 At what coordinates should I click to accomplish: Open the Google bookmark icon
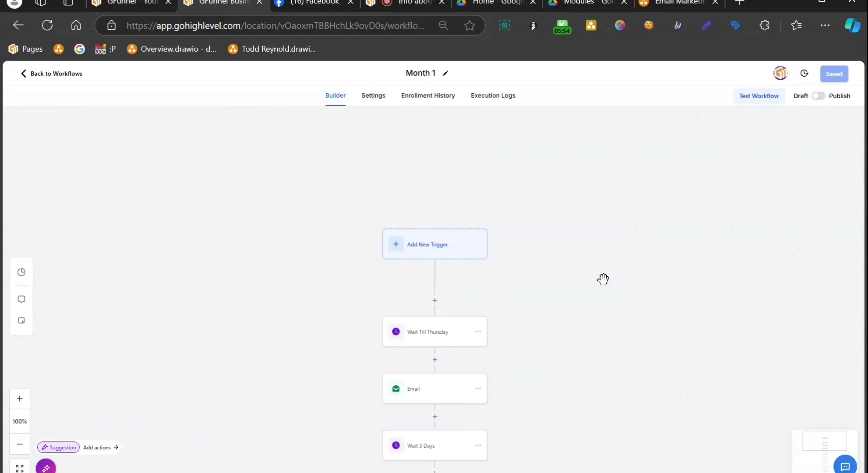(x=79, y=49)
